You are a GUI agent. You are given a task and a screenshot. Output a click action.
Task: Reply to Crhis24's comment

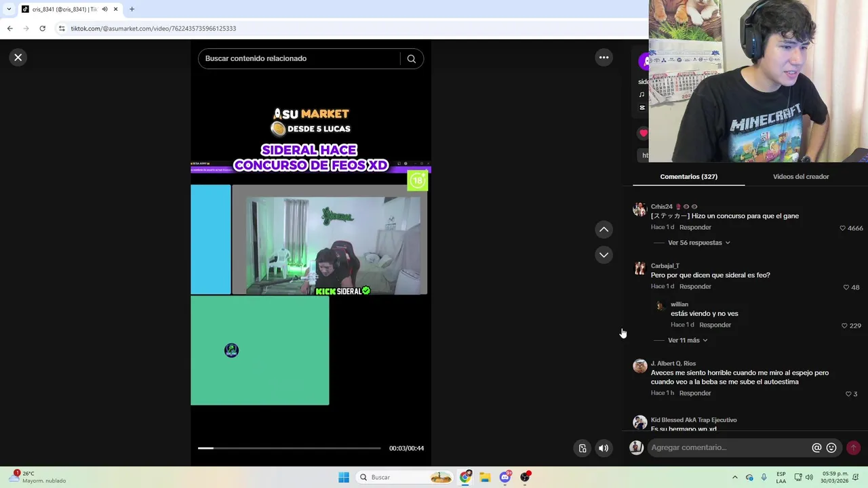(695, 228)
